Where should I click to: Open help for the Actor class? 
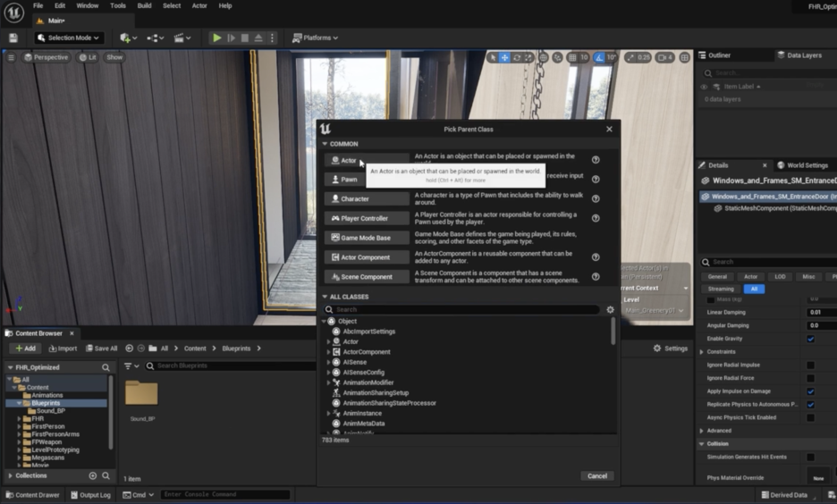(x=596, y=160)
